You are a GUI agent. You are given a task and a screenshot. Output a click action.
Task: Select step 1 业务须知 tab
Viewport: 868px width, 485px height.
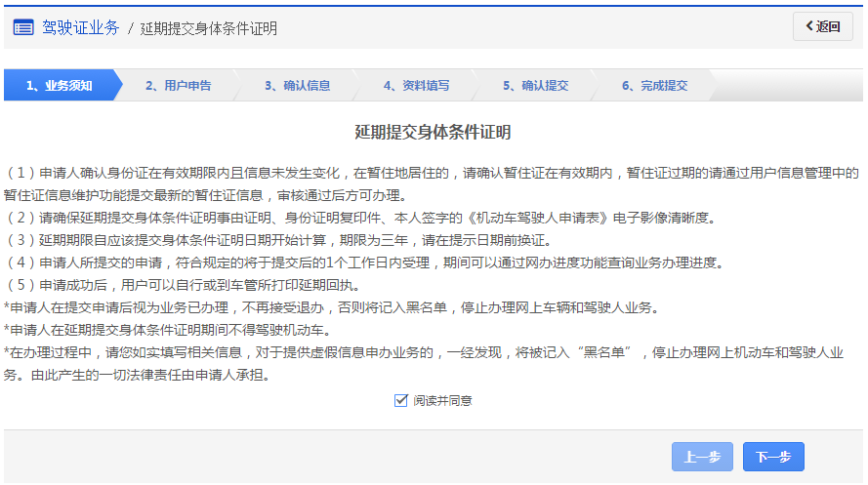59,86
